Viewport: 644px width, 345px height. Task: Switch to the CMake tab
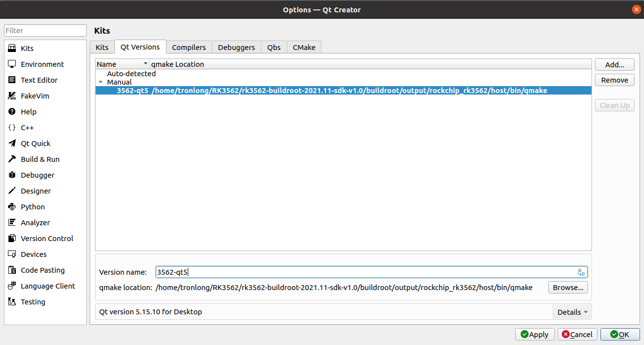(x=304, y=48)
